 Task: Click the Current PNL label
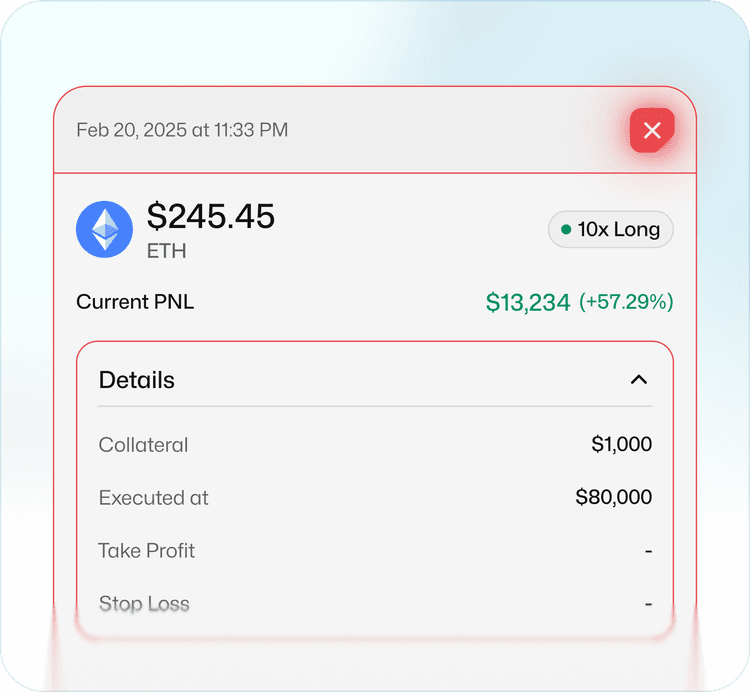(x=135, y=302)
